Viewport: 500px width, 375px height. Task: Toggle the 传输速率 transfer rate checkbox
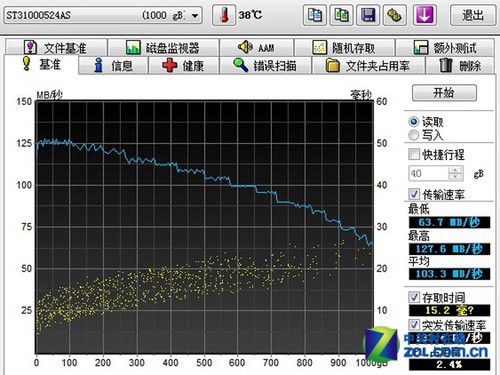coord(414,194)
